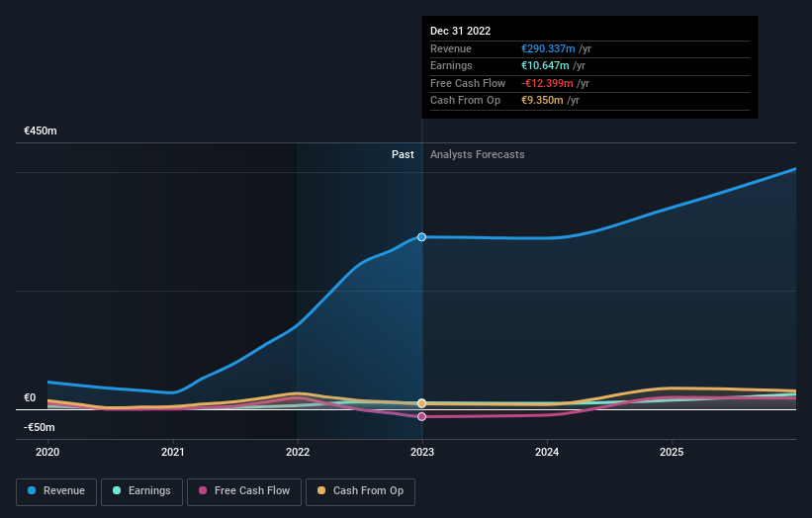This screenshot has height=518, width=812.
Task: Click the tooltip 'Earnings' row label
Action: (451, 65)
